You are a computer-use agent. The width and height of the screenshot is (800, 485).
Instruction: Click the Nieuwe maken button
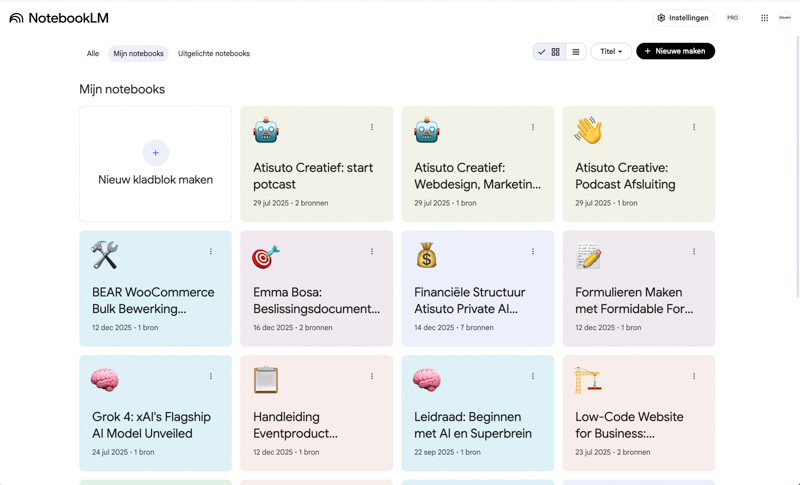click(675, 51)
